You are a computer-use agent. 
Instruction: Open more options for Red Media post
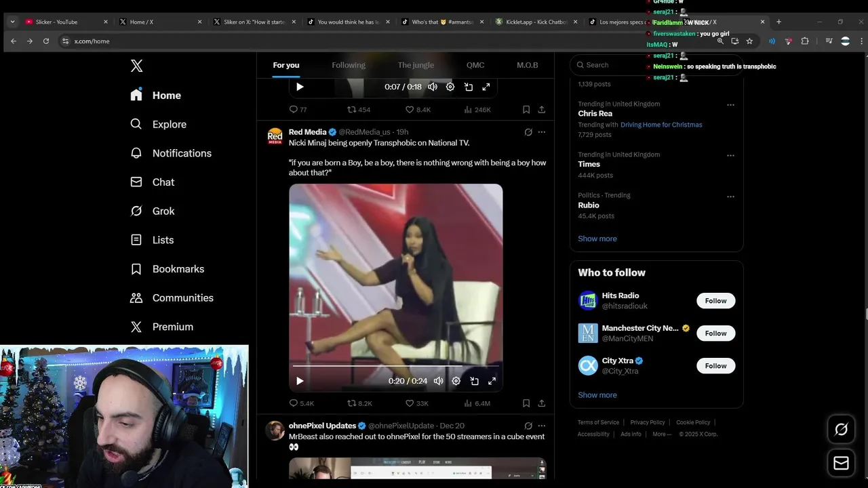pos(541,132)
